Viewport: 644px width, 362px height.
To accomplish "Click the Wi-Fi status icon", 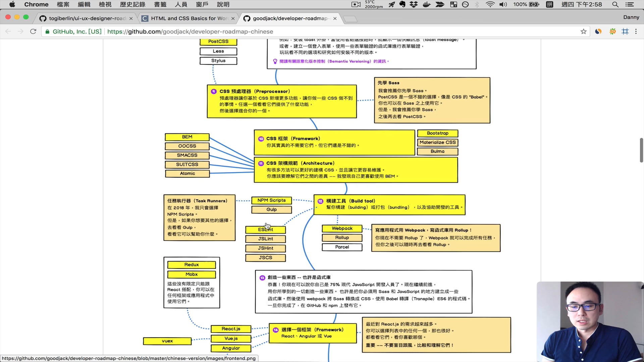I will click(490, 4).
